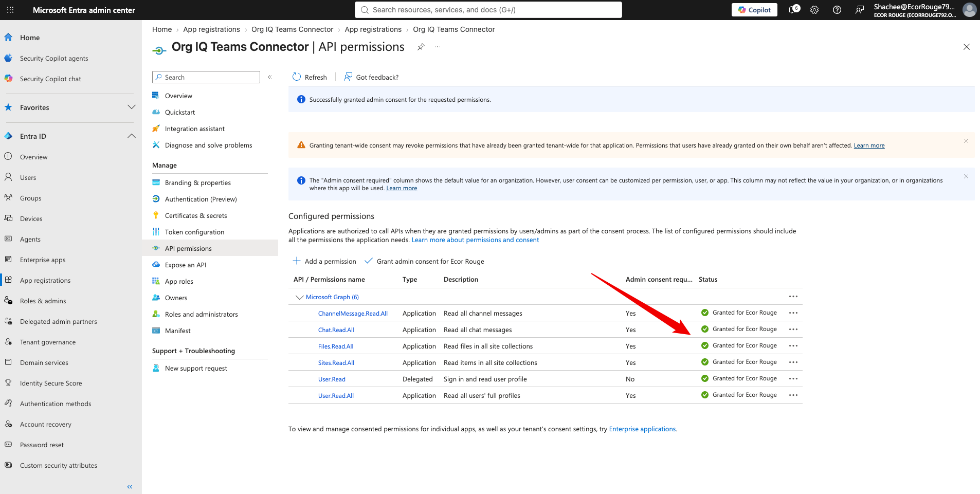
Task: Open more options for Sites.Read.All row
Action: point(793,362)
